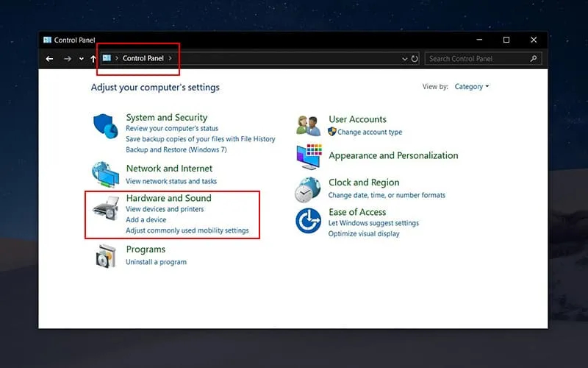
Task: Click the Search Control Panel field
Action: [x=476, y=59]
